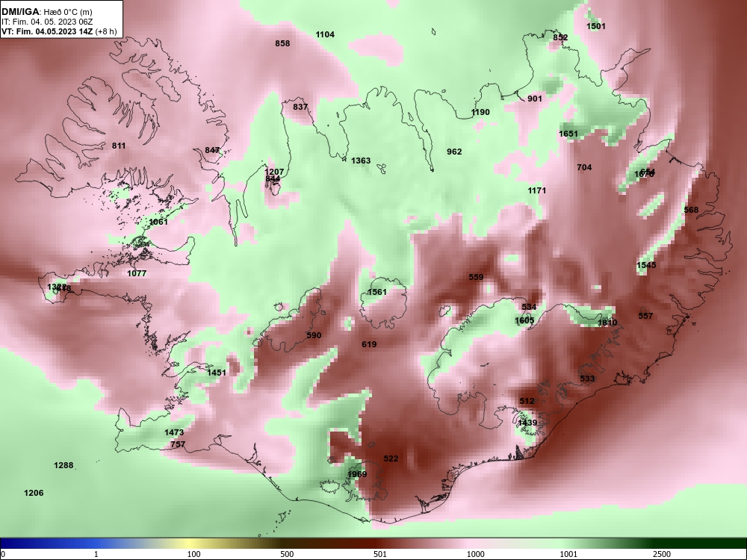
Task: Click the 0 label on the colour scale
Action: pos(3,554)
